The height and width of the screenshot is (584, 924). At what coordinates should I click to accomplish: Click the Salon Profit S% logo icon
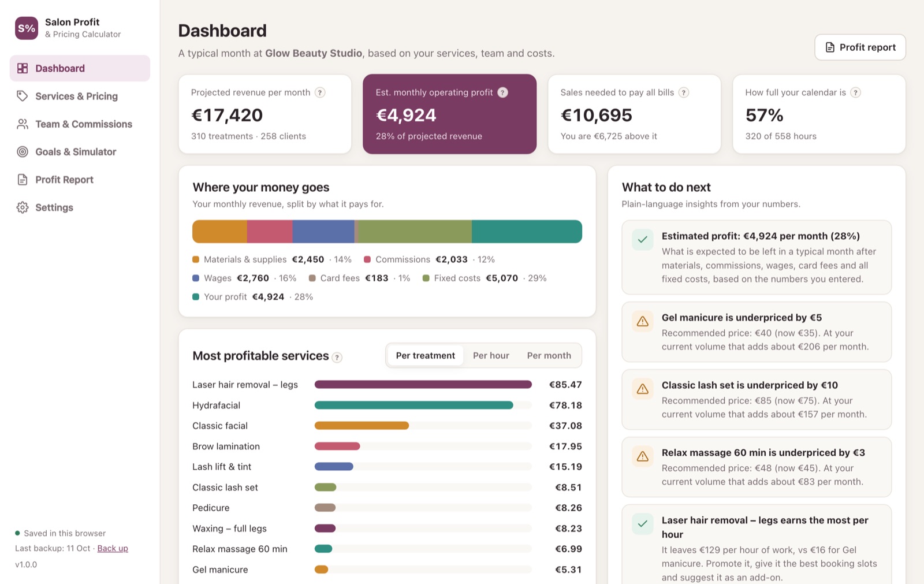pos(27,28)
